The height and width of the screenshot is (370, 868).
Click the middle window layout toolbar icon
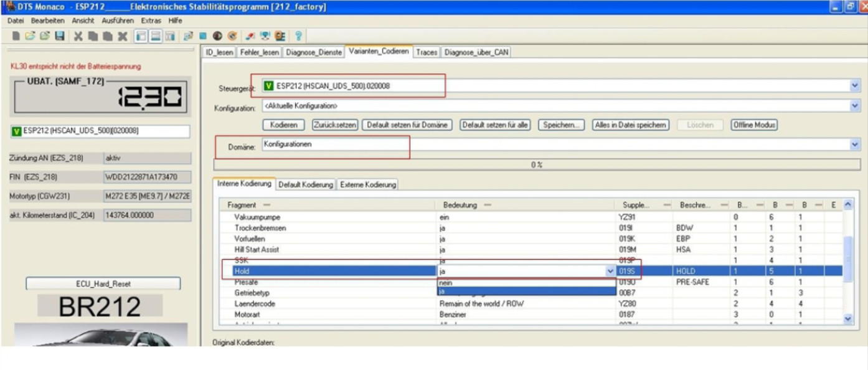point(156,36)
